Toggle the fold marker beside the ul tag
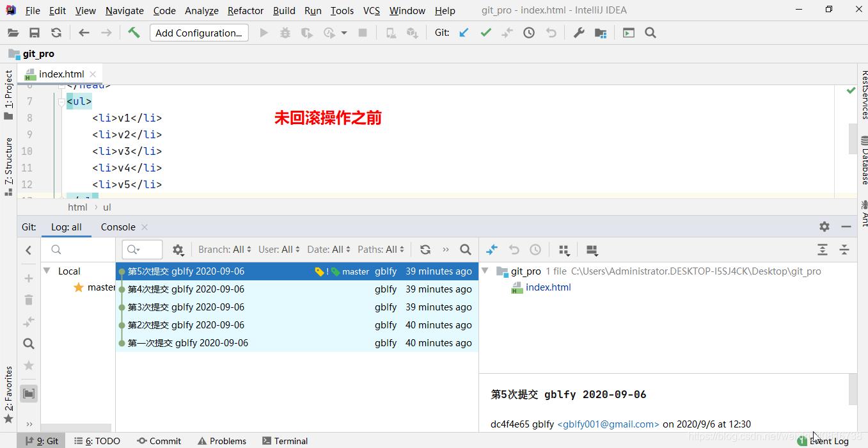Image resolution: width=868 pixels, height=448 pixels. point(61,102)
